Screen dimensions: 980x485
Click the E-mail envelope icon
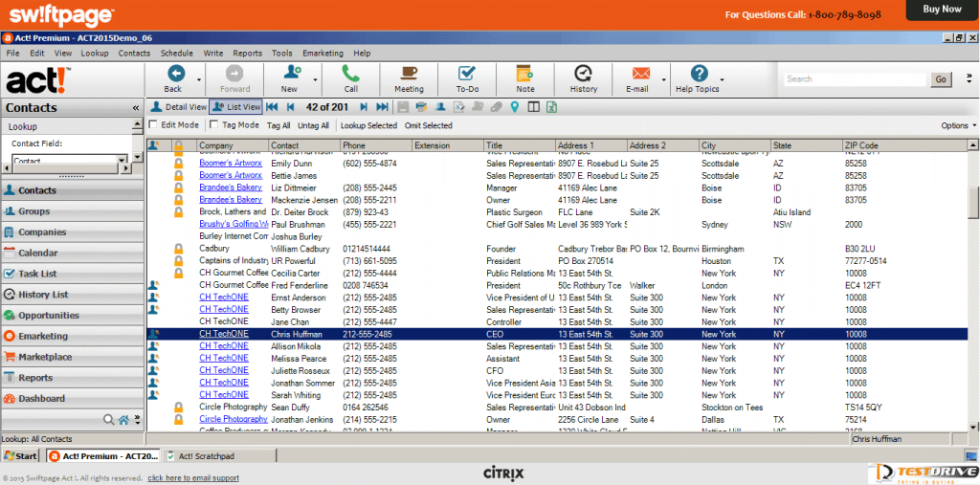tap(641, 74)
